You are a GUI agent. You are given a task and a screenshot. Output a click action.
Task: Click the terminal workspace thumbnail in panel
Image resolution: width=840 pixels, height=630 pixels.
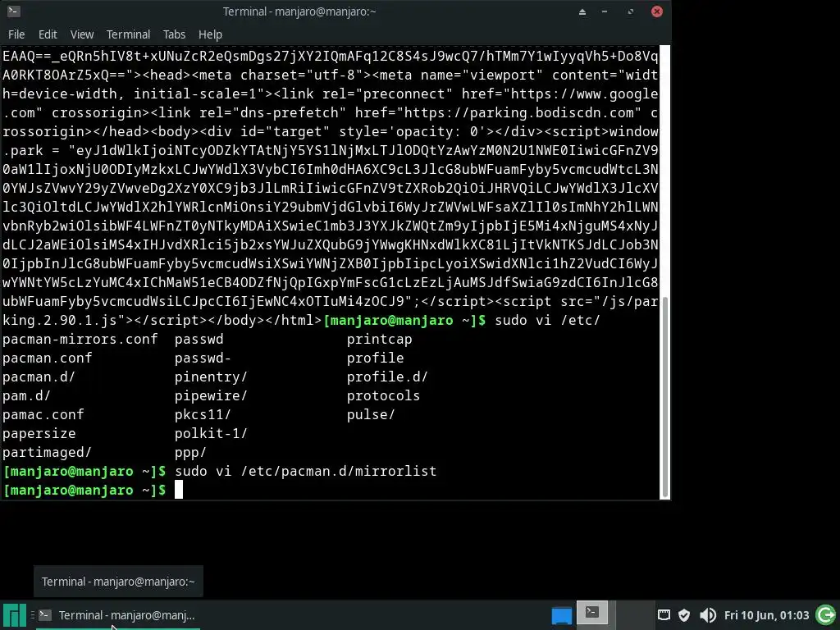[x=592, y=612]
